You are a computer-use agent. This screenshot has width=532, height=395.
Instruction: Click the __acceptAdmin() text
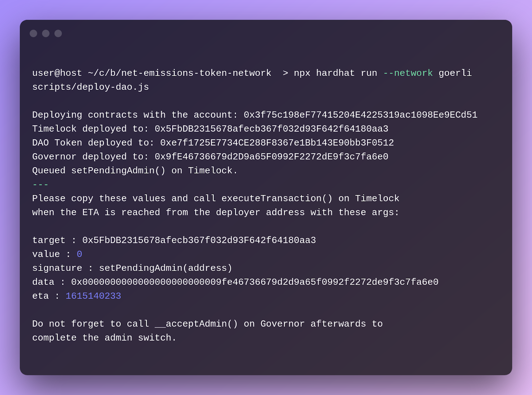coord(196,324)
